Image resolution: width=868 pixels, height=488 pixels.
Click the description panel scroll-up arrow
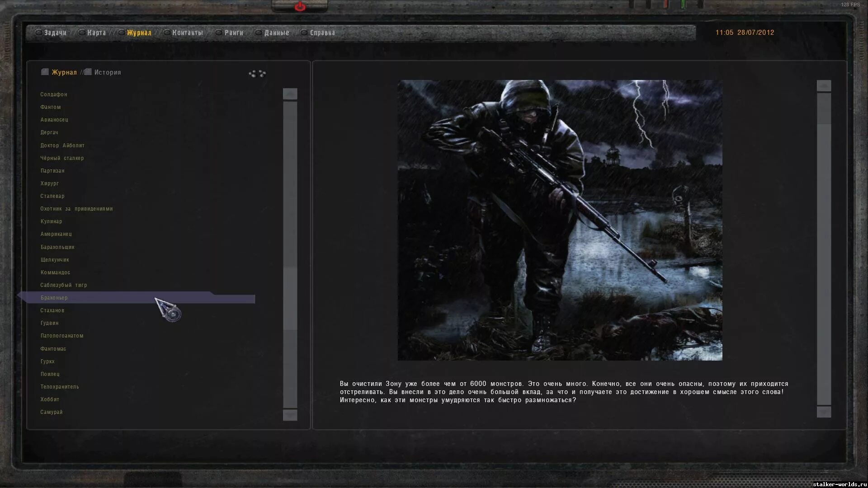(824, 85)
